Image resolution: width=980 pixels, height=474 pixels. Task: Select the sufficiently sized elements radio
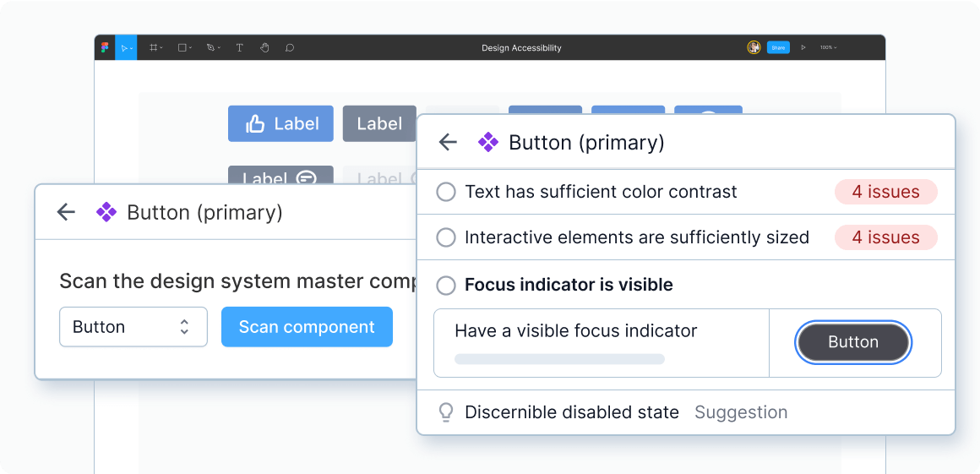pyautogui.click(x=446, y=238)
